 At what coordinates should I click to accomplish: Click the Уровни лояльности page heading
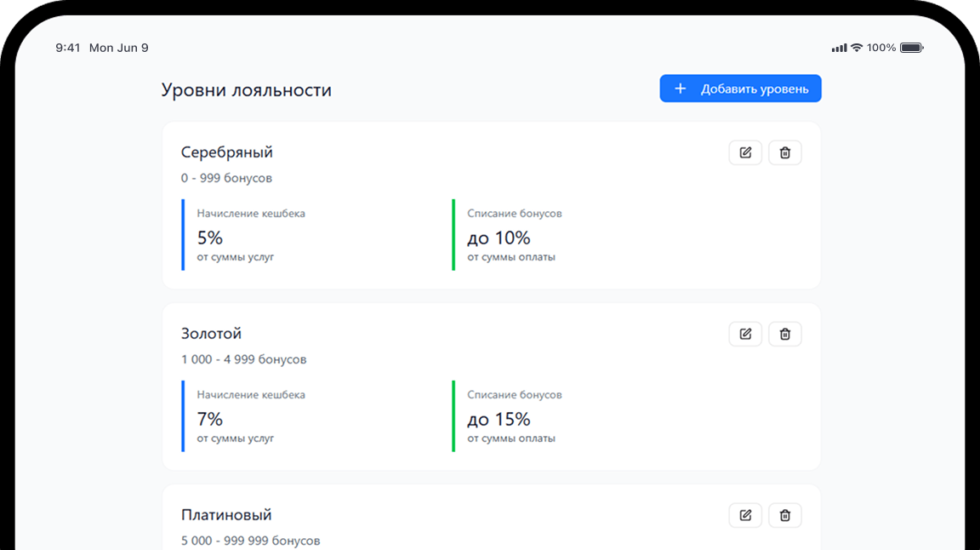click(246, 89)
